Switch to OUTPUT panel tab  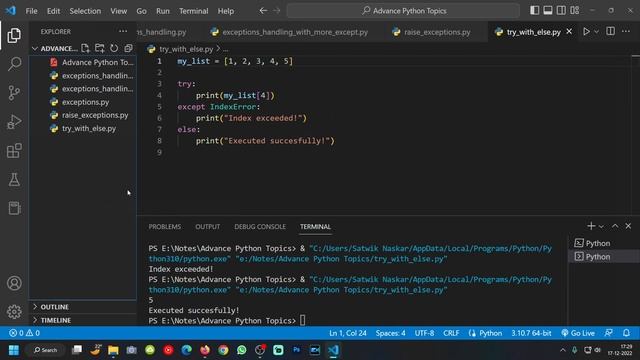click(x=207, y=227)
